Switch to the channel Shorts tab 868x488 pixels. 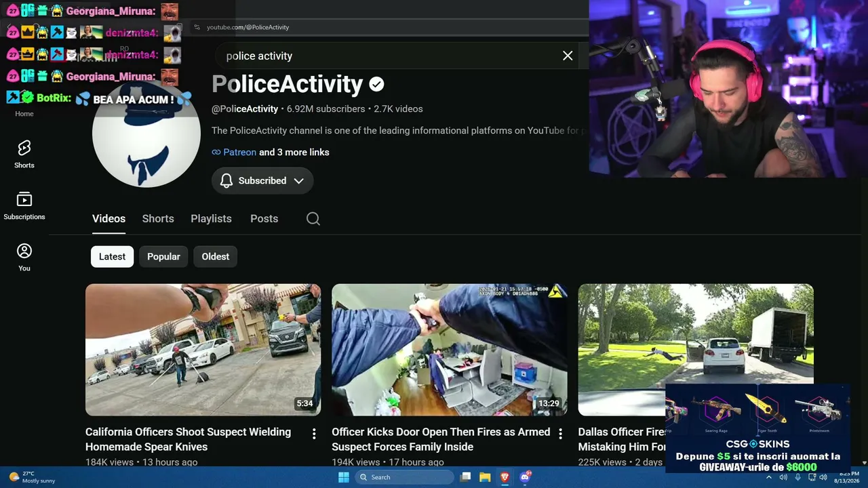point(158,218)
